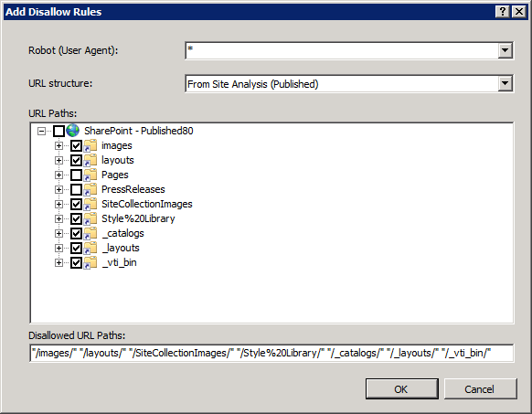Open the URL structure dropdown
532x414 pixels.
point(505,83)
